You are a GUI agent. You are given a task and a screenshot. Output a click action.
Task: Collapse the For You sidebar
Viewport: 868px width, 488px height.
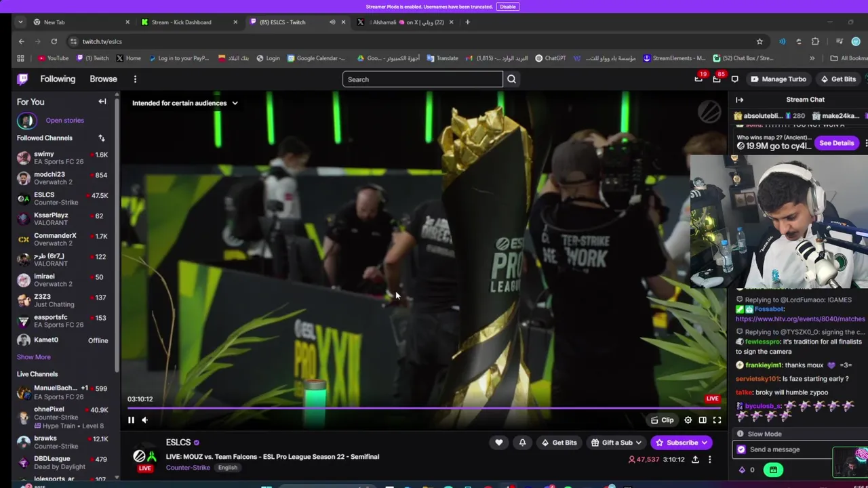[102, 102]
